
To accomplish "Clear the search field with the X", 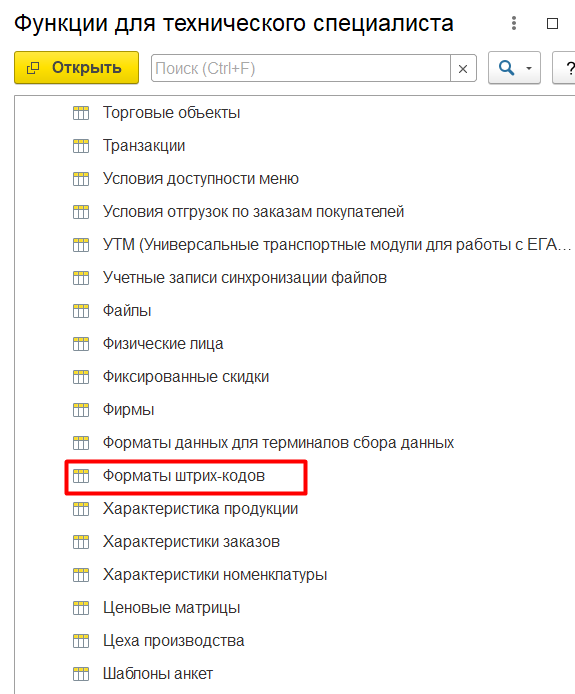I will click(463, 69).
